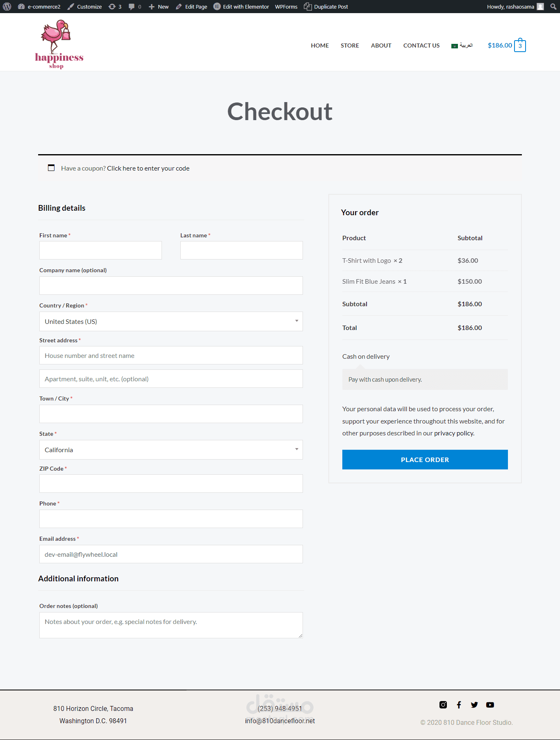Screen dimensions: 560x740
Task: Open the Twitter footer icon
Action: pyautogui.click(x=474, y=705)
